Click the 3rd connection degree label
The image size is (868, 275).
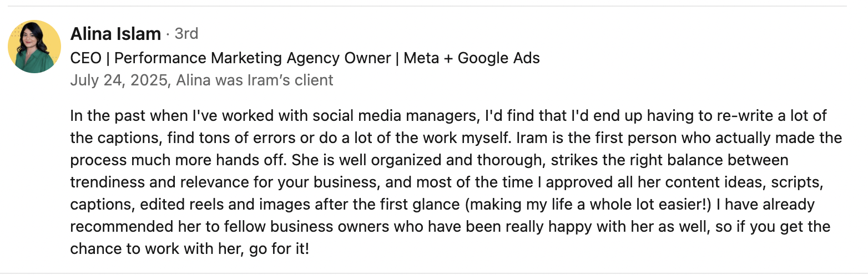coord(186,34)
